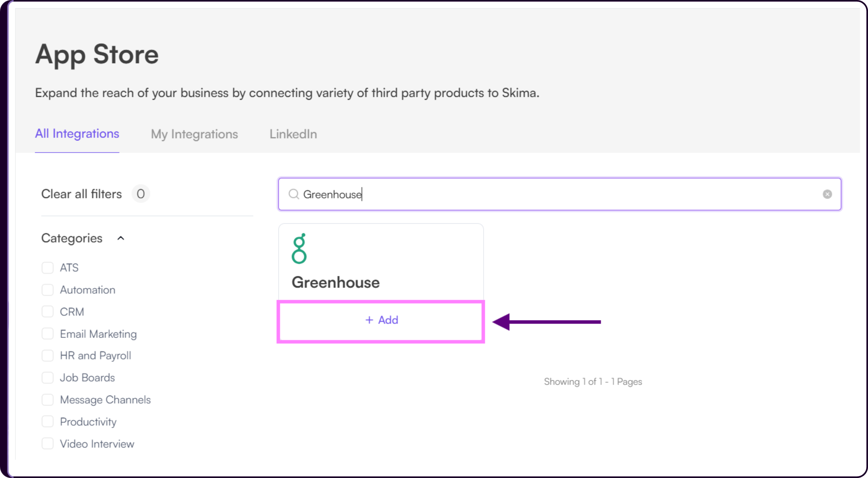Check the Job Boards category

click(x=47, y=378)
